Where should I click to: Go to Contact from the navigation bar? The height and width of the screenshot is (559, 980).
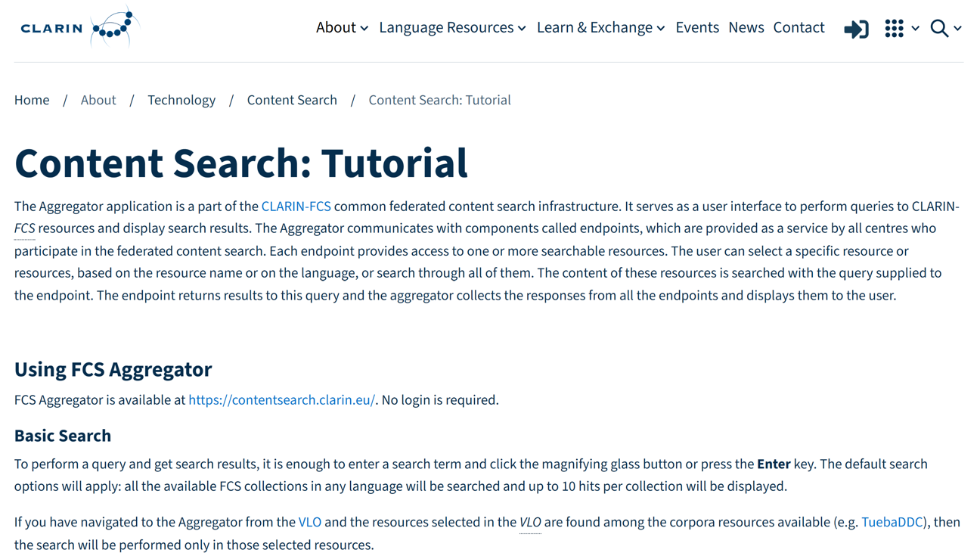[x=799, y=27]
